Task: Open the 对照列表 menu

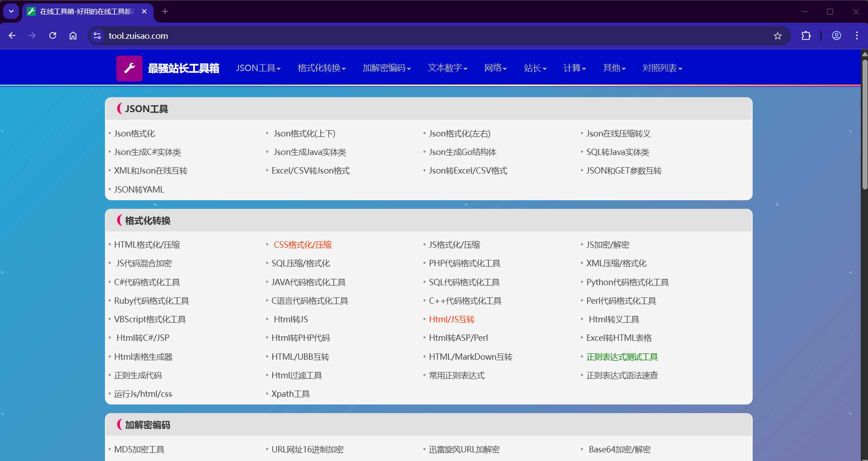Action: (x=662, y=68)
